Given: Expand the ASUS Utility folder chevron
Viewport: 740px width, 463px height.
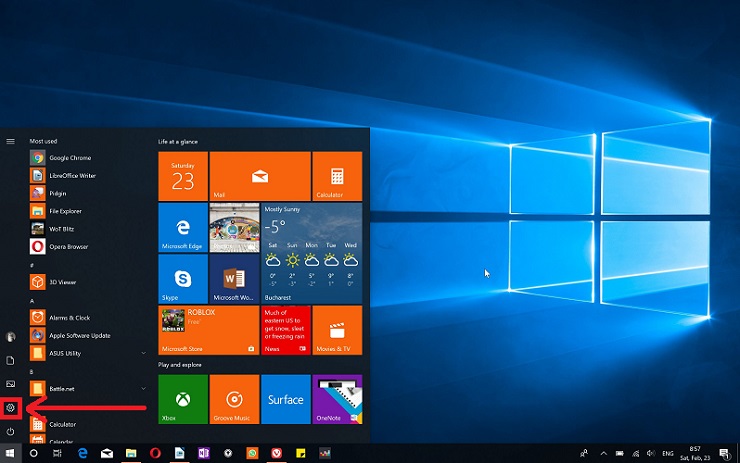Looking at the screenshot, I should pos(143,353).
